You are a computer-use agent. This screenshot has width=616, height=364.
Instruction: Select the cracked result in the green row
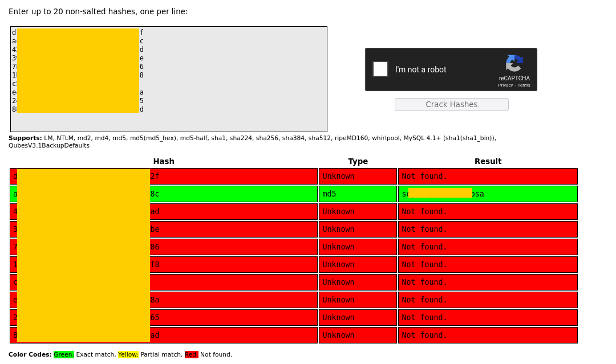[x=488, y=194]
